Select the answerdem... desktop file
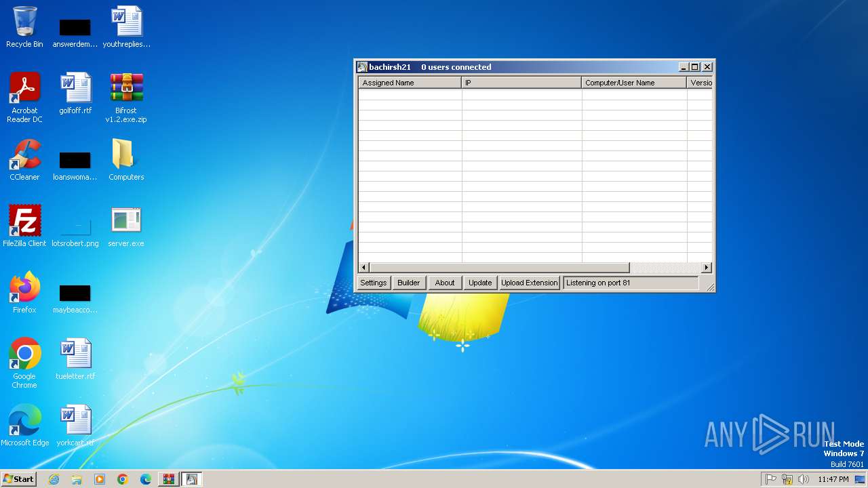Screen dimensions: 868x488 click(75, 34)
